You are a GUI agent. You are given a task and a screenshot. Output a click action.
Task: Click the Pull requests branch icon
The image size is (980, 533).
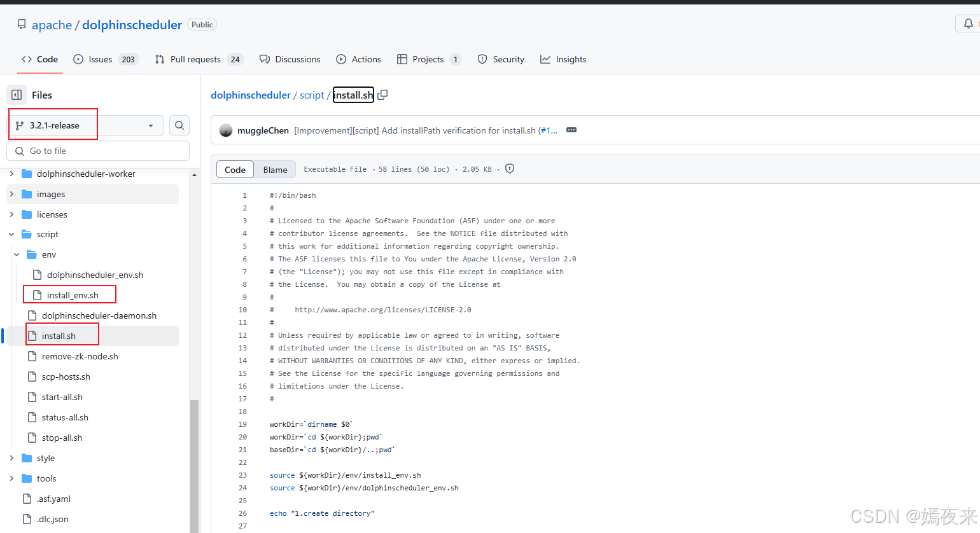point(160,59)
